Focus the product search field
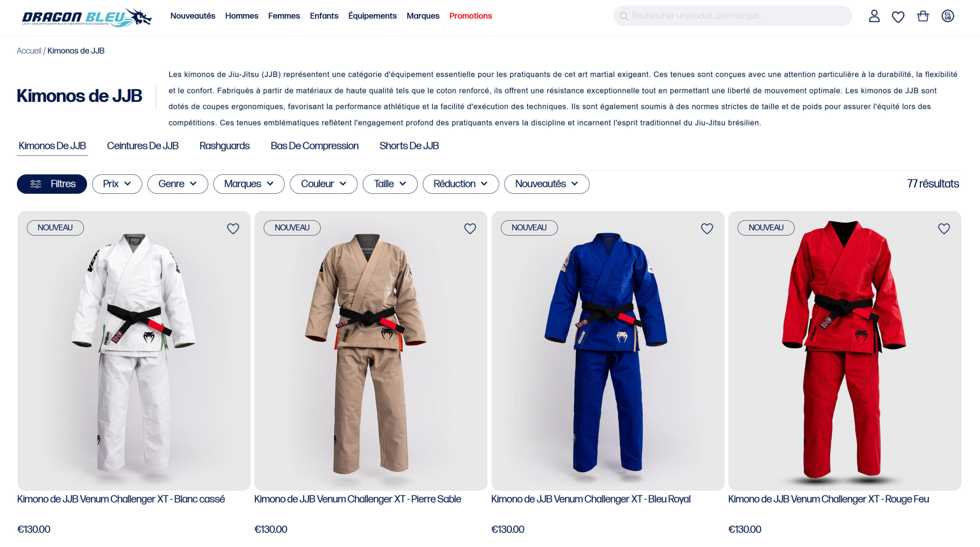 click(x=732, y=16)
